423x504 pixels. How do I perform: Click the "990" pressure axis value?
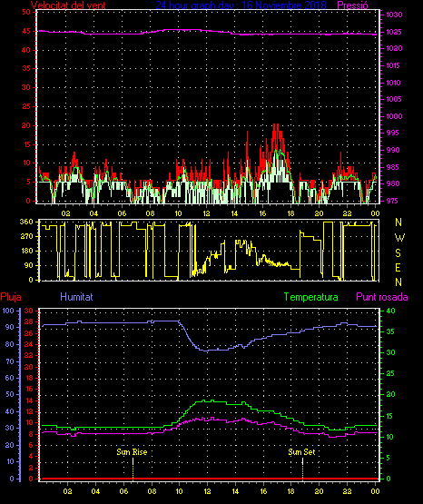393,150
